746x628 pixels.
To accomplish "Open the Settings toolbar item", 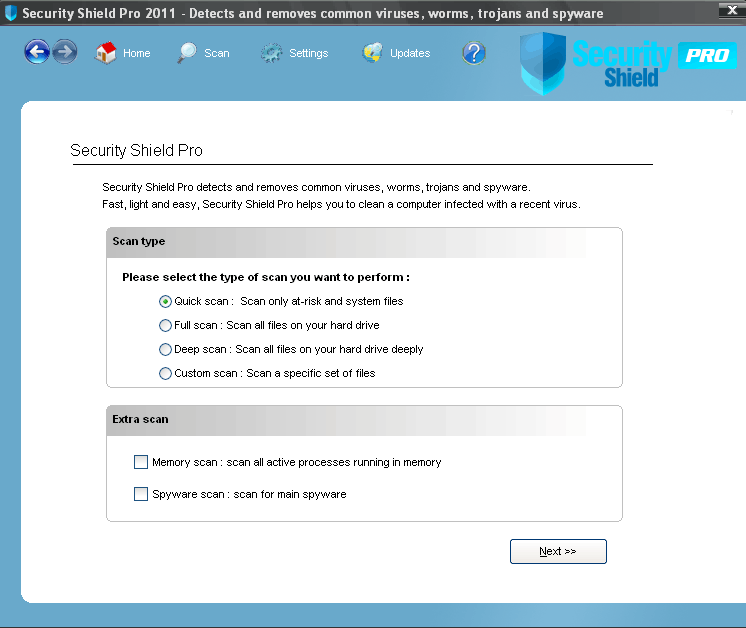I will click(295, 53).
